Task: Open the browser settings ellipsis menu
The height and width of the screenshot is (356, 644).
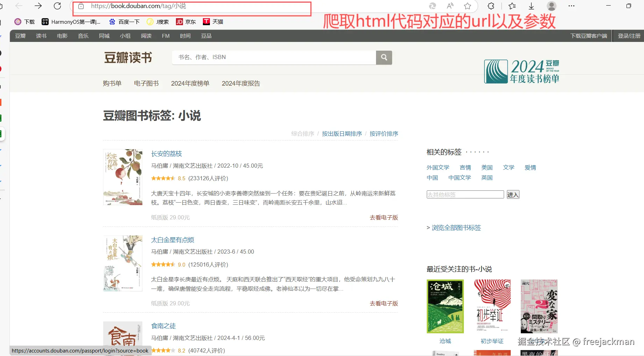Action: [x=572, y=6]
